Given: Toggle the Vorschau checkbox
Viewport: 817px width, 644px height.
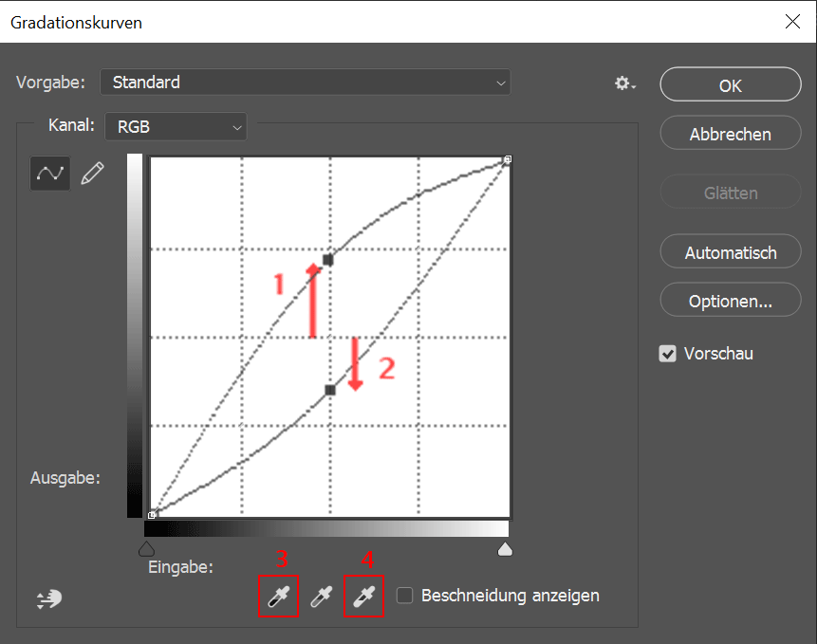Looking at the screenshot, I should [x=667, y=354].
